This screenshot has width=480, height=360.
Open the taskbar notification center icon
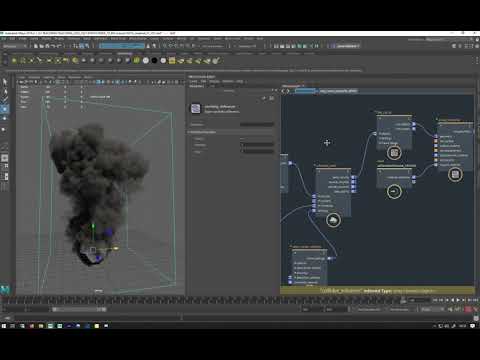473,326
